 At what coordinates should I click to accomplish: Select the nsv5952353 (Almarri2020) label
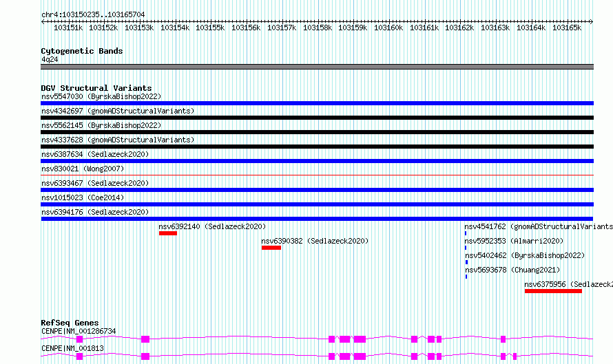514,241
